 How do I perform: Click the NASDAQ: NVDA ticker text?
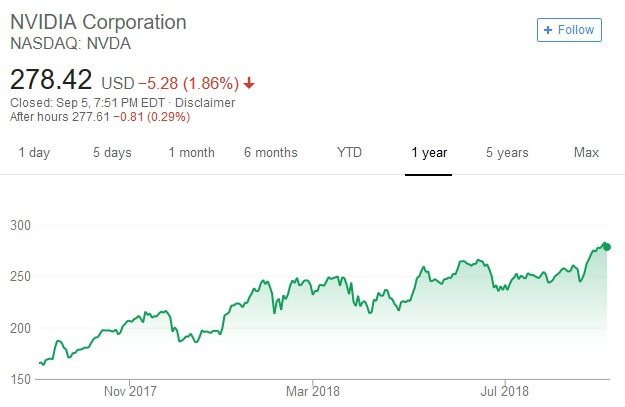(x=71, y=43)
